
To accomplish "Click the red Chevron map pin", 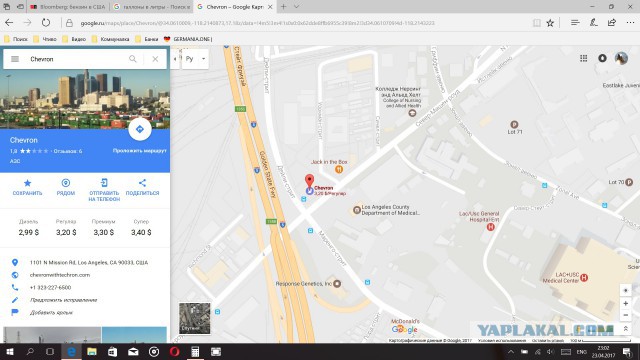I will pyautogui.click(x=309, y=181).
